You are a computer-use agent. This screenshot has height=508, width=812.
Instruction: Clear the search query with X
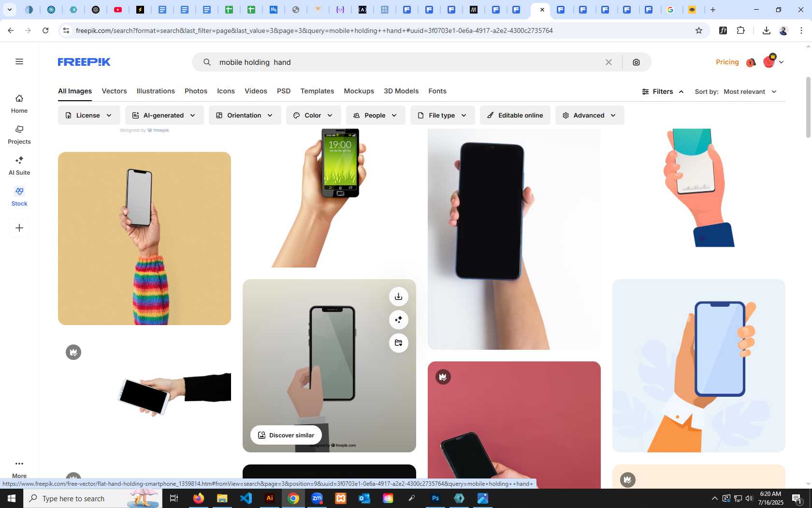tap(609, 62)
